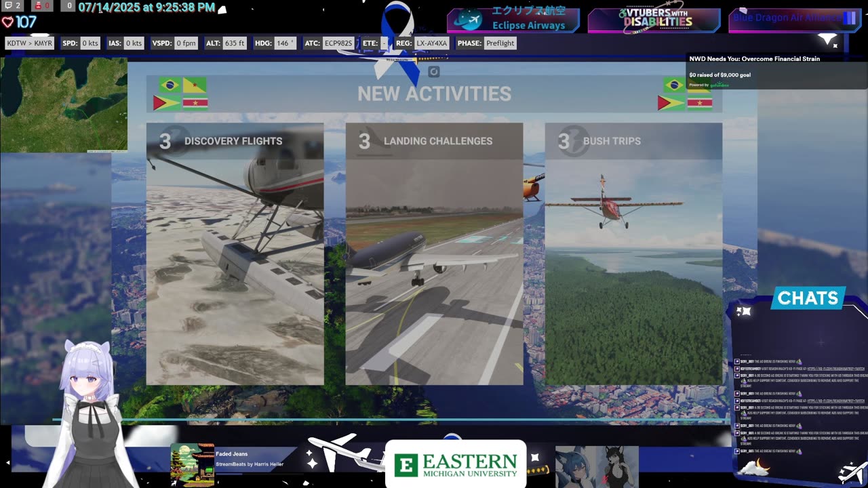Open the Bush Trips activity card
Screen dimensions: 868x488
pos(633,253)
